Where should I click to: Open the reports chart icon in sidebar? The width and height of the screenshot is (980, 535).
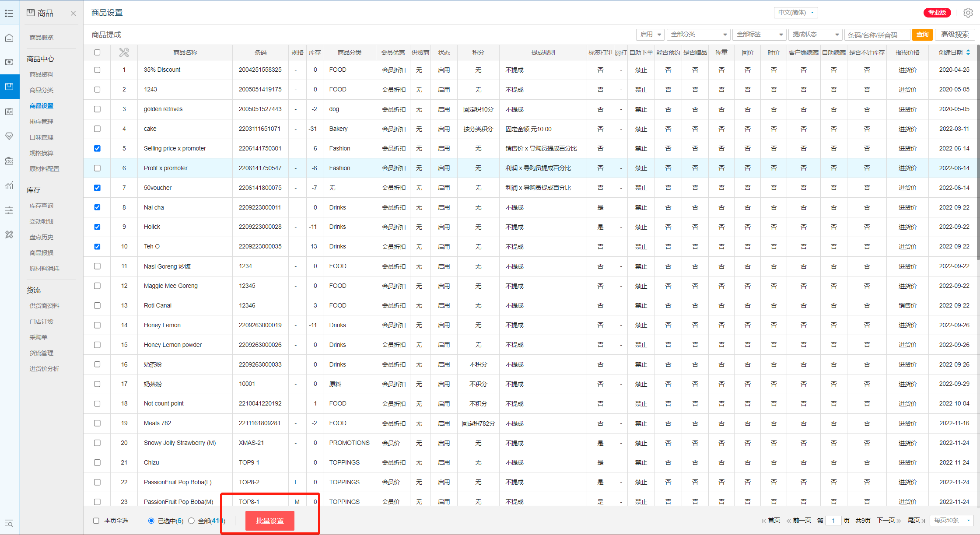click(9, 185)
